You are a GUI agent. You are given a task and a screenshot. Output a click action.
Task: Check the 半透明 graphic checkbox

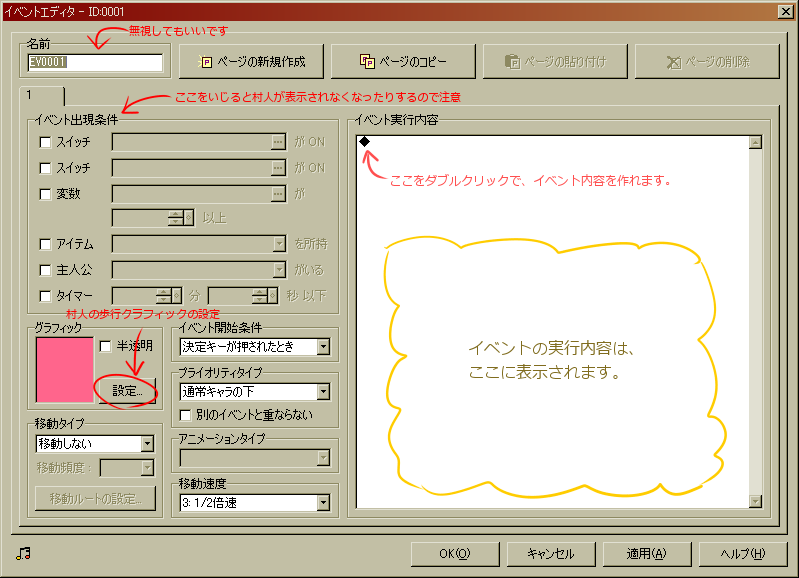(x=105, y=346)
